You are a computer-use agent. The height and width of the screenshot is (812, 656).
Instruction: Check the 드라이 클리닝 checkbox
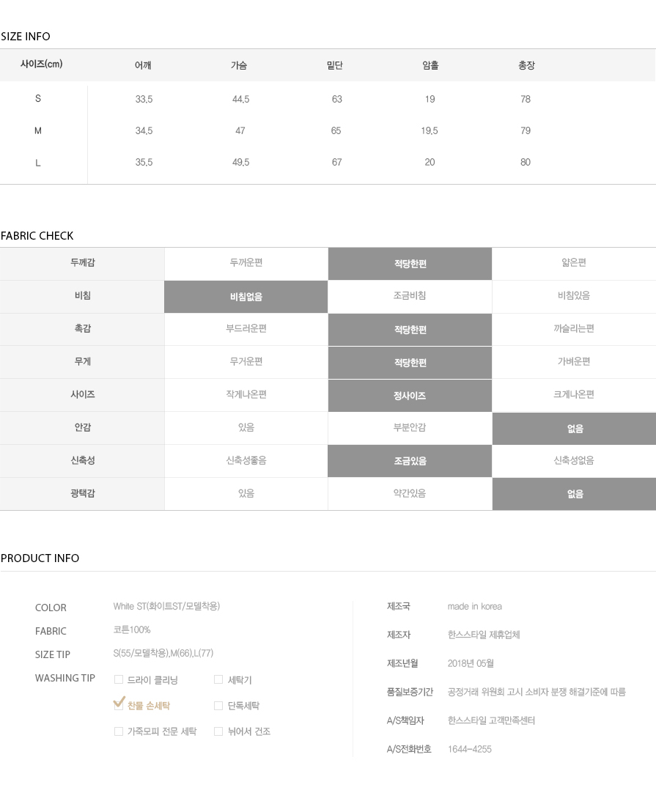point(119,679)
